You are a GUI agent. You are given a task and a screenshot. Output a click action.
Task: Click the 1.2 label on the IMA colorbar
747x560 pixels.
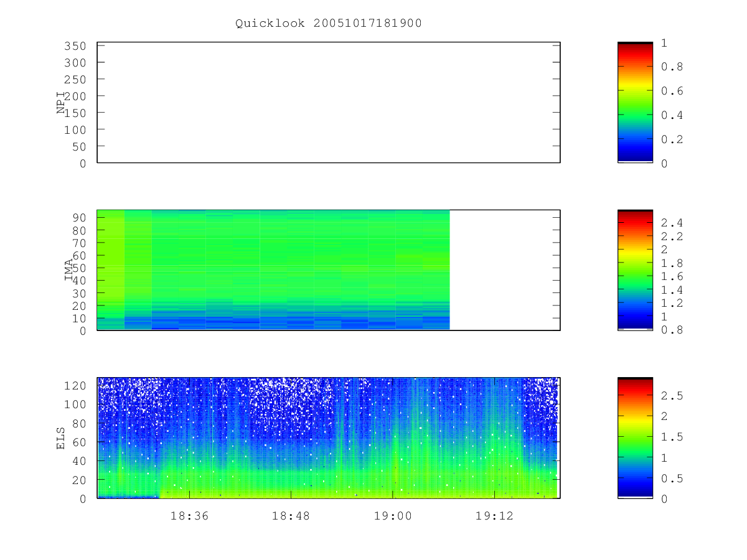tap(671, 303)
